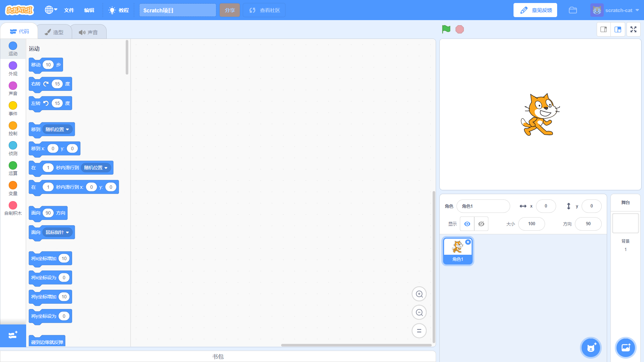This screenshot has height=362, width=644.
Task: Select the 声音 block category
Action: [x=13, y=88]
